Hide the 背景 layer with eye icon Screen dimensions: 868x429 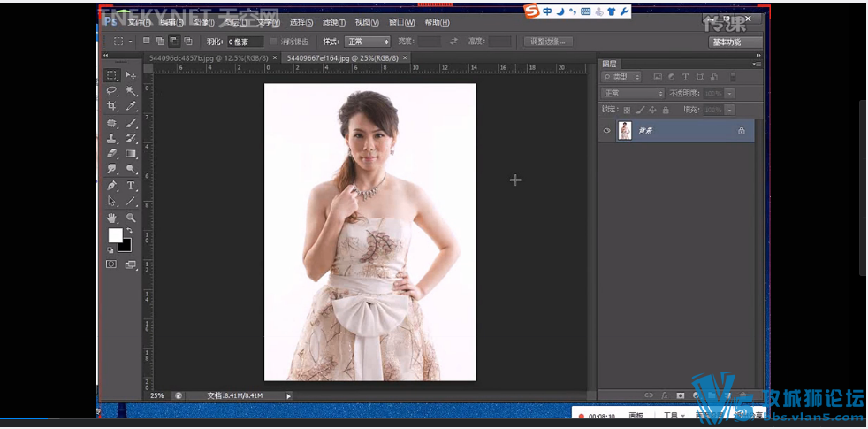606,131
